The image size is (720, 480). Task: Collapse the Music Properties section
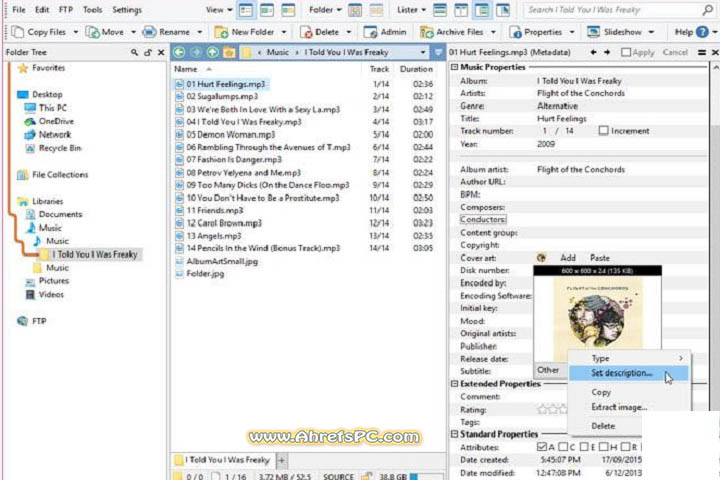coord(455,67)
